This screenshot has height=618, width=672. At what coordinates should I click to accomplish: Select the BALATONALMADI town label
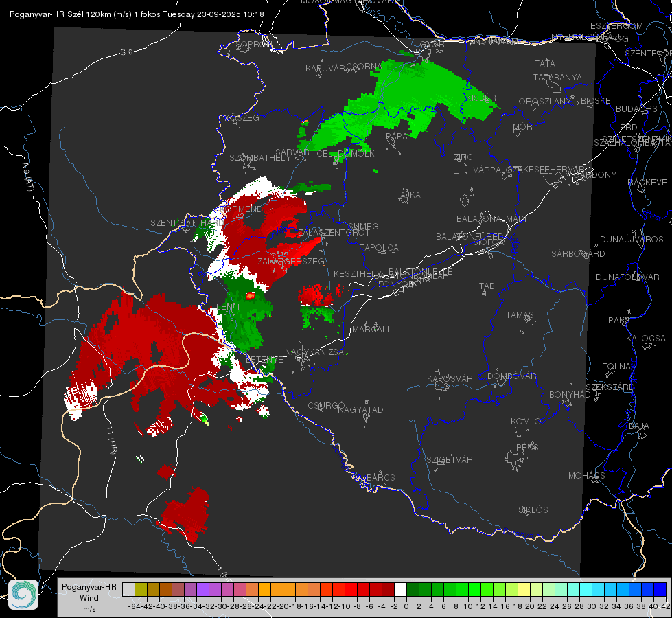click(x=491, y=219)
